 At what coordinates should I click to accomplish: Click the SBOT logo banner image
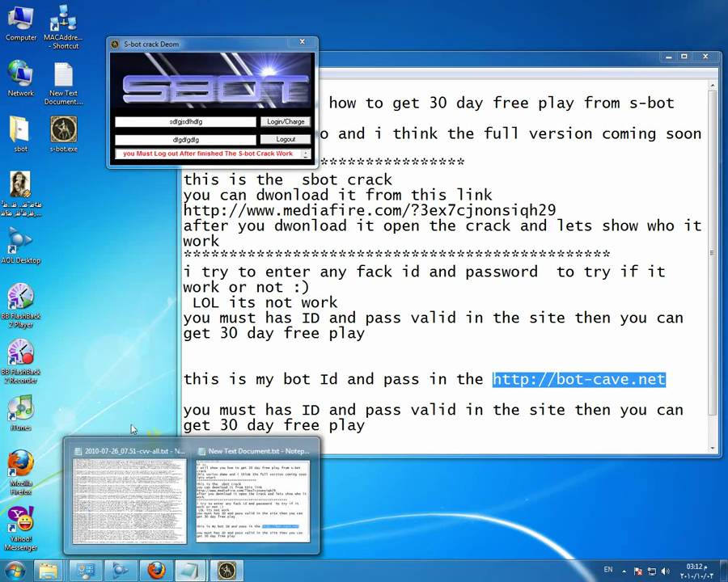tap(212, 82)
